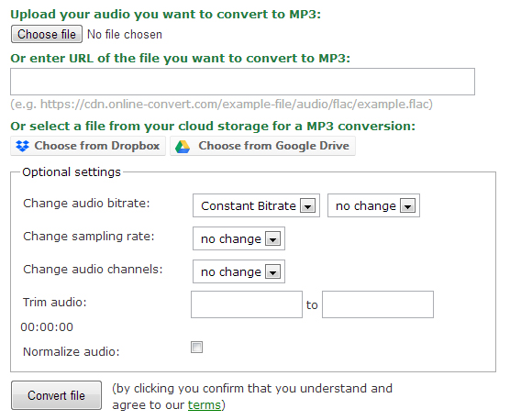Click the Trim audio end time field

(378, 304)
